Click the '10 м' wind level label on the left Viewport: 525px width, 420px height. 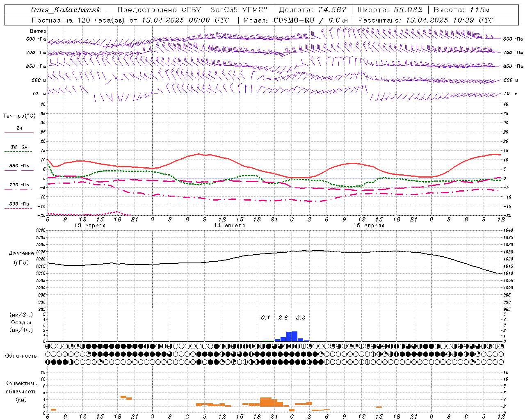(x=39, y=94)
